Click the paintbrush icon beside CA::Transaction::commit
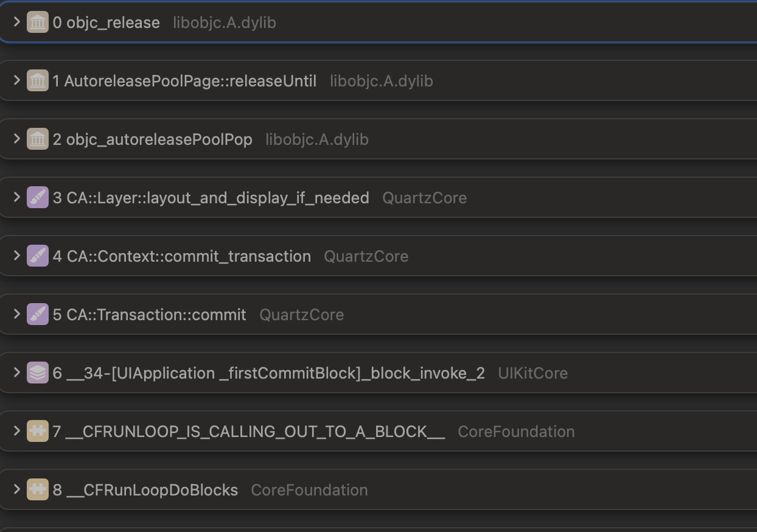Image resolution: width=757 pixels, height=532 pixels. 37,315
